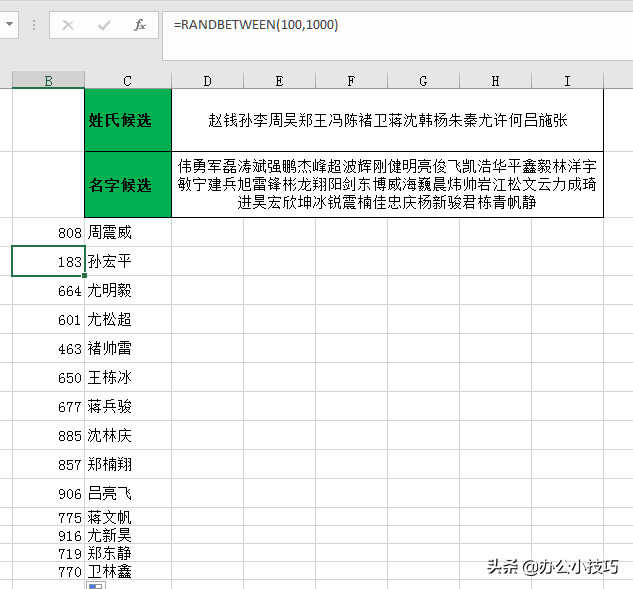The image size is (633, 589).
Task: Select the name cell 卫林鑫
Action: tap(128, 571)
